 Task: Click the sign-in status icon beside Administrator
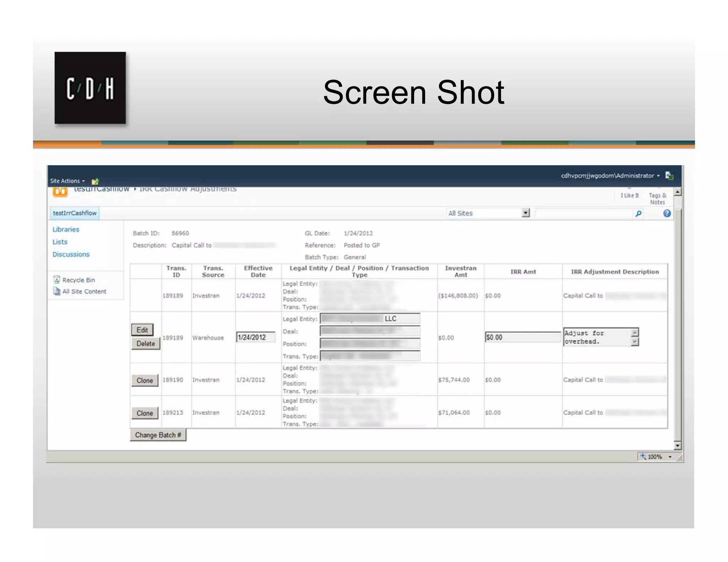click(x=669, y=175)
